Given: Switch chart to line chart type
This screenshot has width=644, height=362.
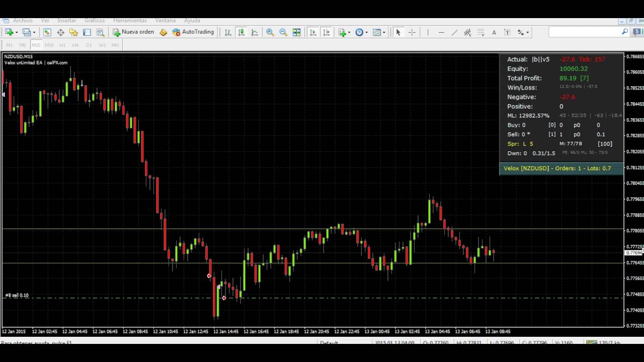Looking at the screenshot, I should (255, 32).
